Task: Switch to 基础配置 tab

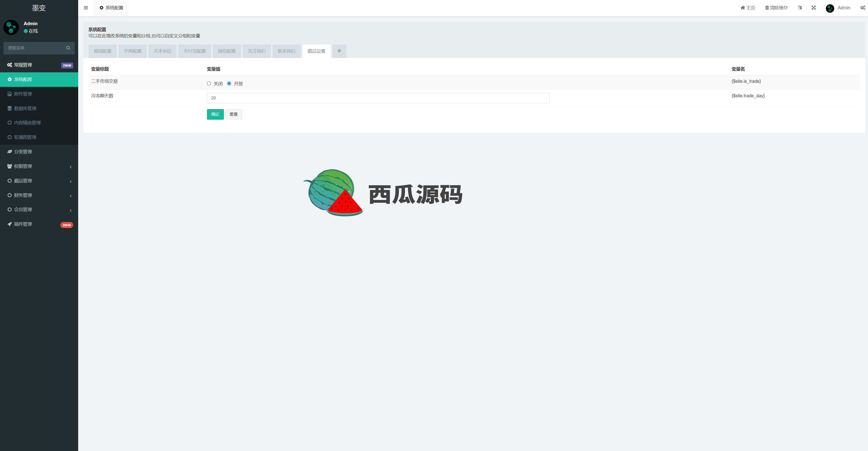Action: [x=102, y=51]
